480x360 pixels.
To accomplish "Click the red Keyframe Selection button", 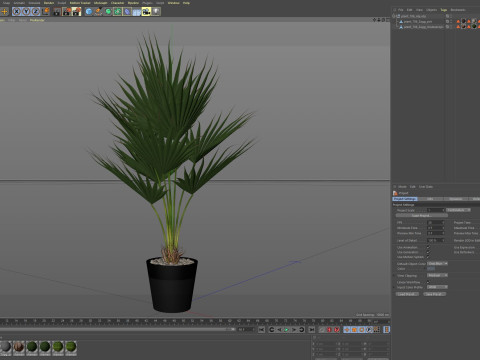I will pos(337,330).
